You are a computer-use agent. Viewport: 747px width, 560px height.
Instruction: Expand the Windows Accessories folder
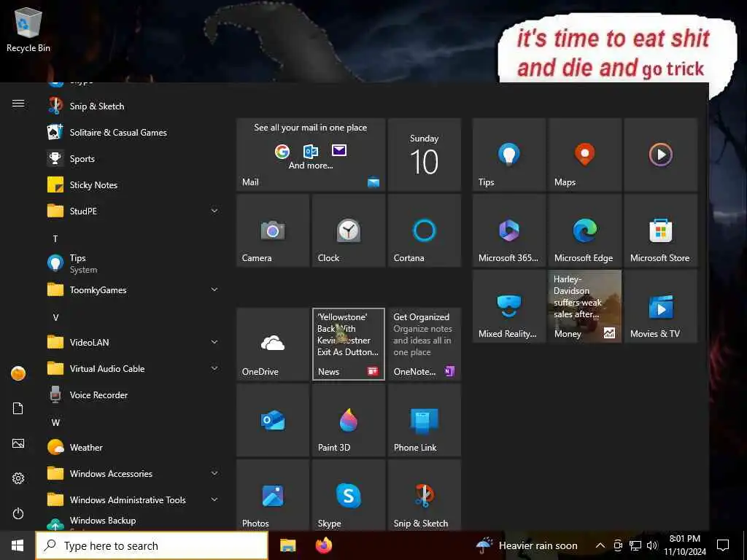point(133,473)
